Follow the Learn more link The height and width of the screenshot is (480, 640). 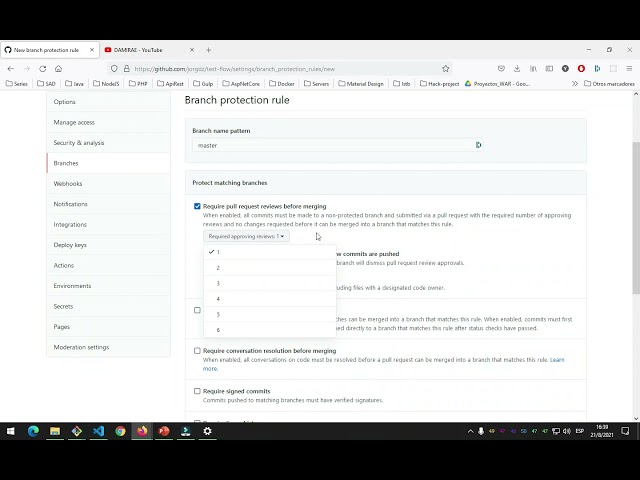click(557, 360)
